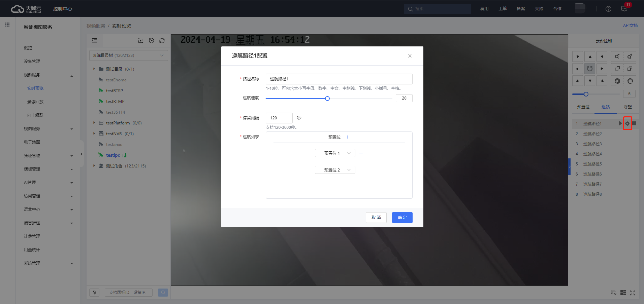This screenshot has width=644, height=304.
Task: Open 录像回放 in the sidebar
Action: point(35,102)
